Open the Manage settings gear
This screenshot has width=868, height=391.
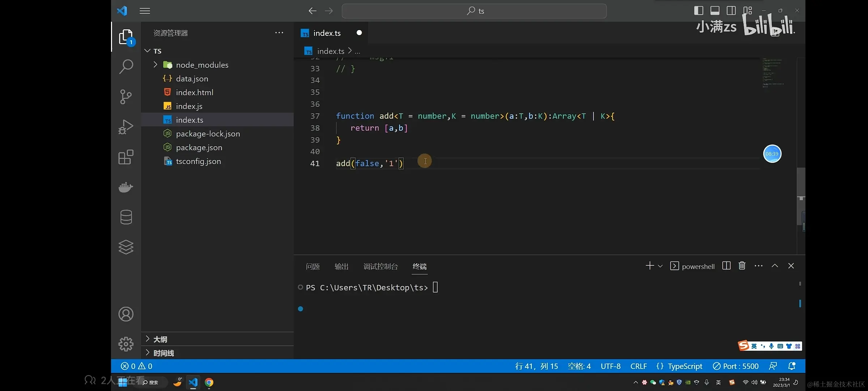[126, 344]
